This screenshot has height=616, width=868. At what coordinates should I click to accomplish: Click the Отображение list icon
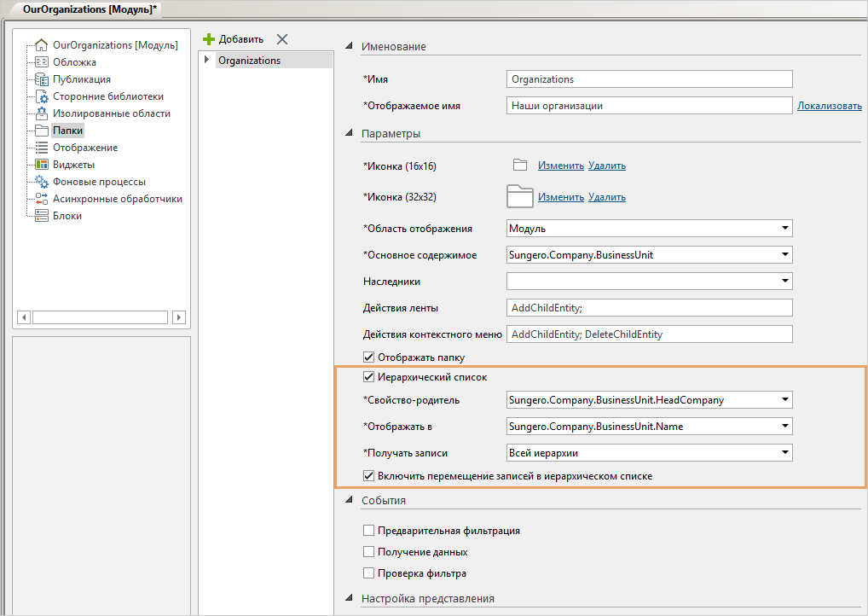tap(42, 148)
